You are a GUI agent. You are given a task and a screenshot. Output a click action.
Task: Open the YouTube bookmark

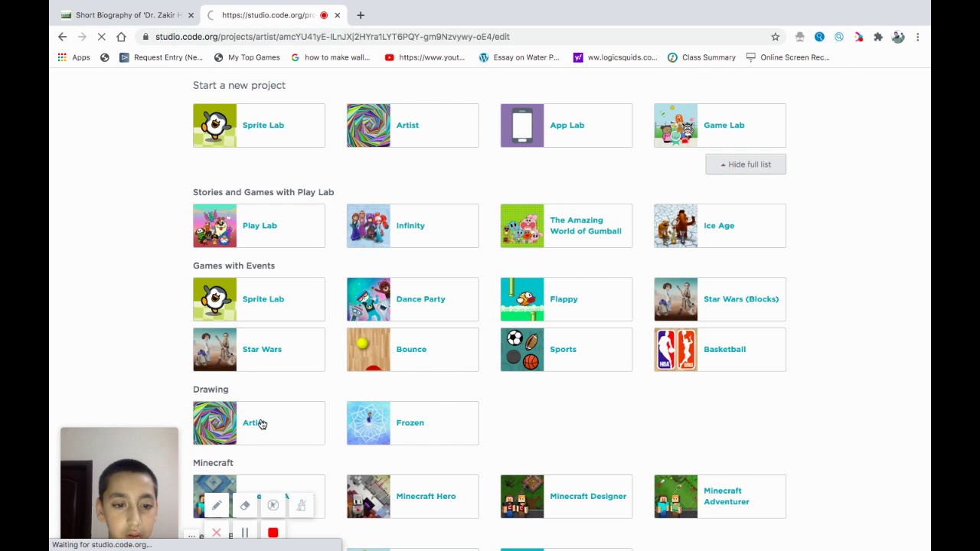[425, 57]
